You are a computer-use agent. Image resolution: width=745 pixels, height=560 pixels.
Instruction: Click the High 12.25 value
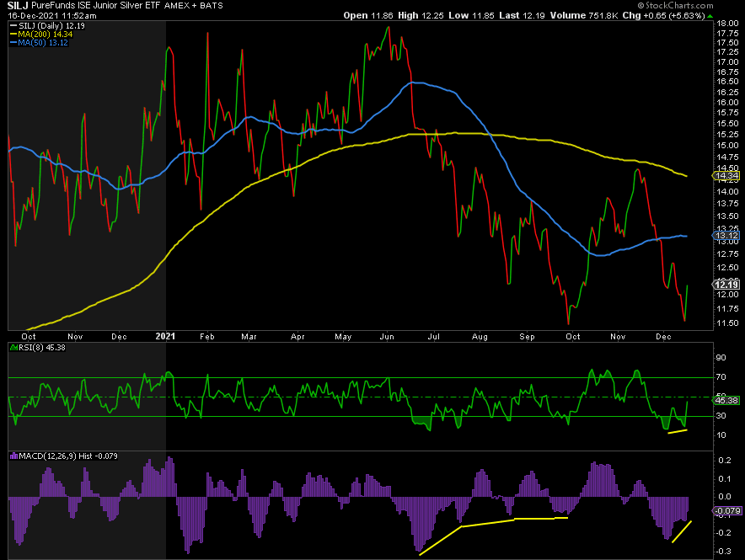pos(421,16)
